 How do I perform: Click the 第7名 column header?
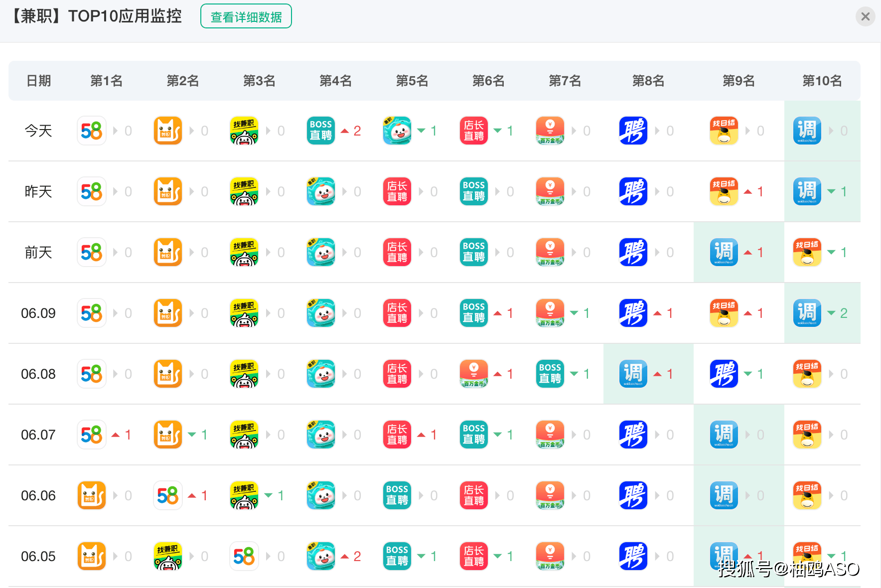point(565,81)
